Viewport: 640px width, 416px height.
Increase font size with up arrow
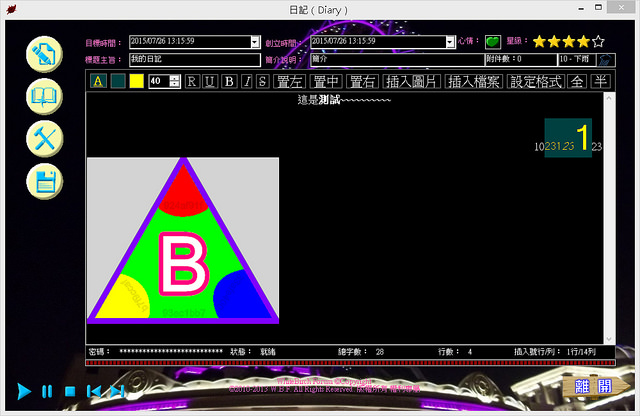[175, 78]
